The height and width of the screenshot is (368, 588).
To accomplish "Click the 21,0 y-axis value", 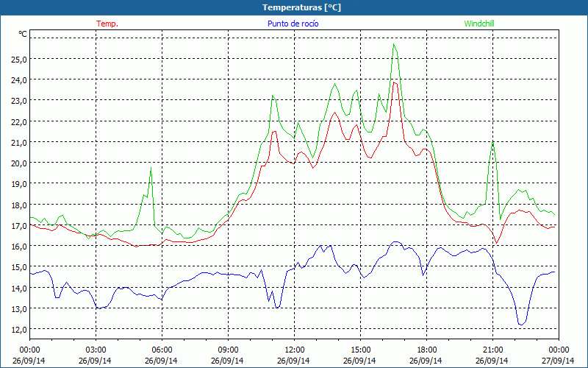I will tap(18, 142).
